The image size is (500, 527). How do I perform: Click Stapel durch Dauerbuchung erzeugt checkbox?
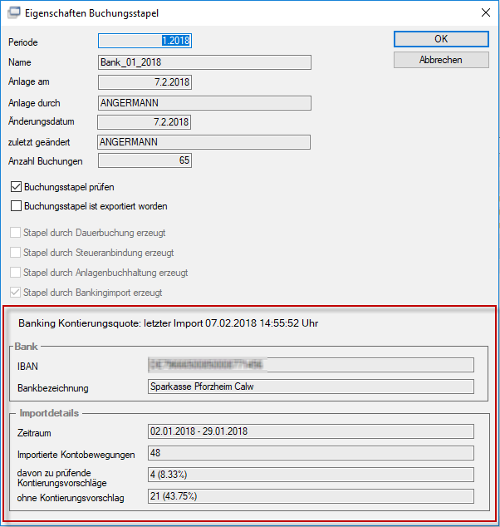point(15,233)
